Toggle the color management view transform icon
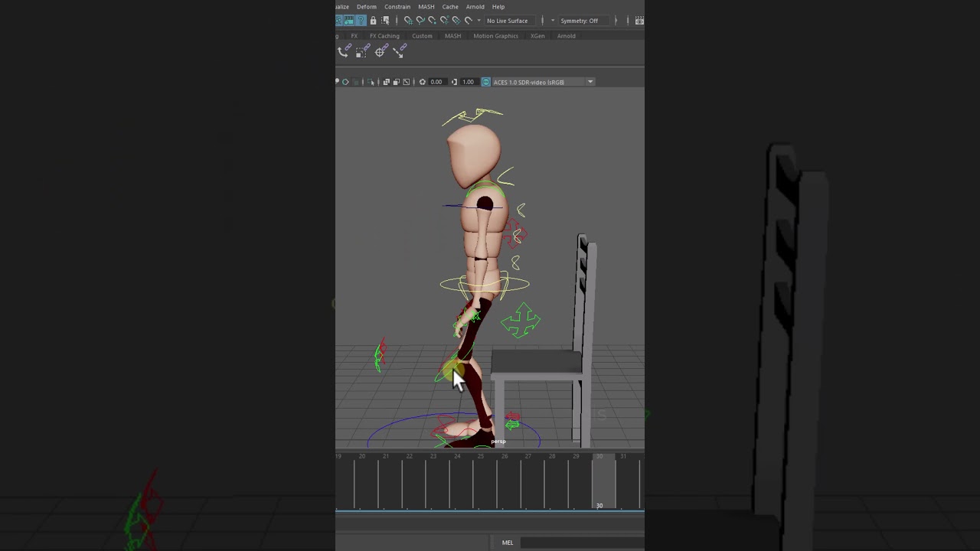 pyautogui.click(x=486, y=82)
